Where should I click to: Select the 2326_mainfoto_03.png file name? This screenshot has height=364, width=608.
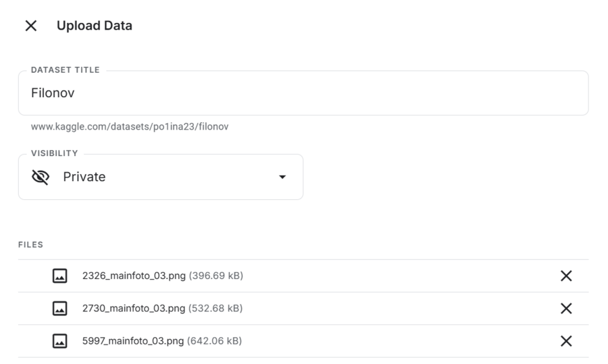134,276
